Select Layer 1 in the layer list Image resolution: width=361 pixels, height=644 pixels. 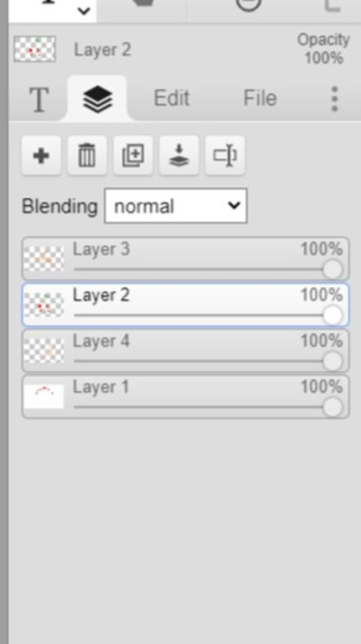click(185, 397)
